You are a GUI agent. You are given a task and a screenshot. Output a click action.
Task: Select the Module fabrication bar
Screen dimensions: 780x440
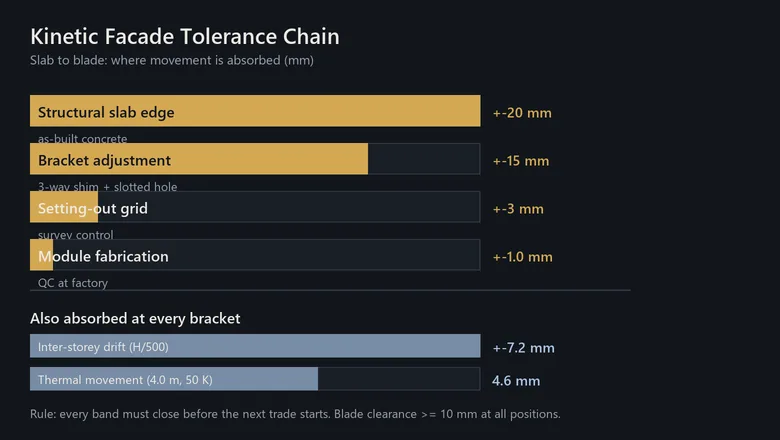(255, 255)
